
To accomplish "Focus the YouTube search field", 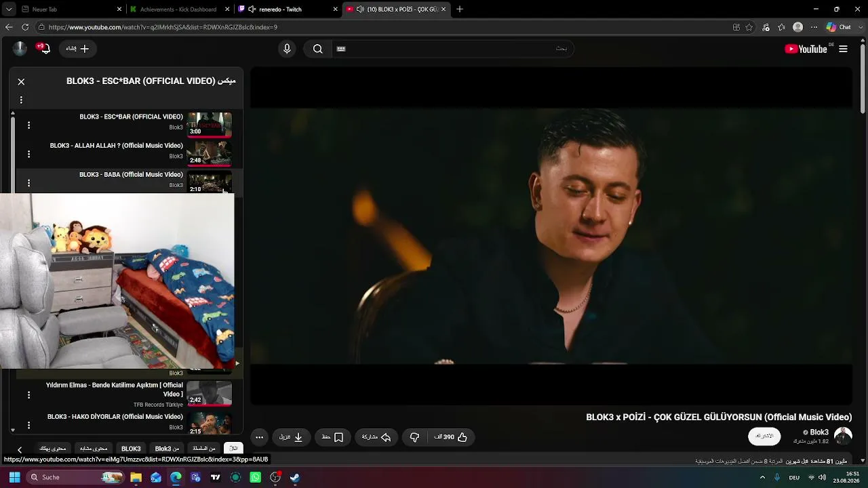I will 452,49.
